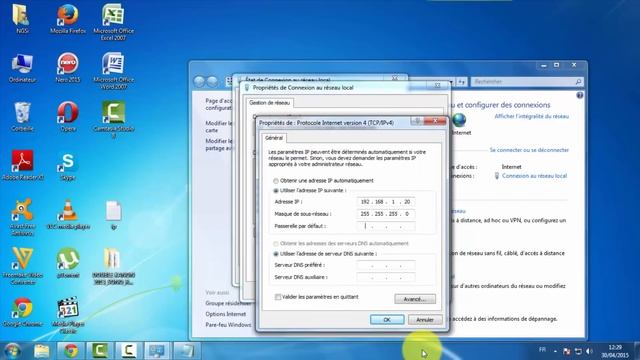Open the Media Player Classic desktop shortcut

click(68, 315)
